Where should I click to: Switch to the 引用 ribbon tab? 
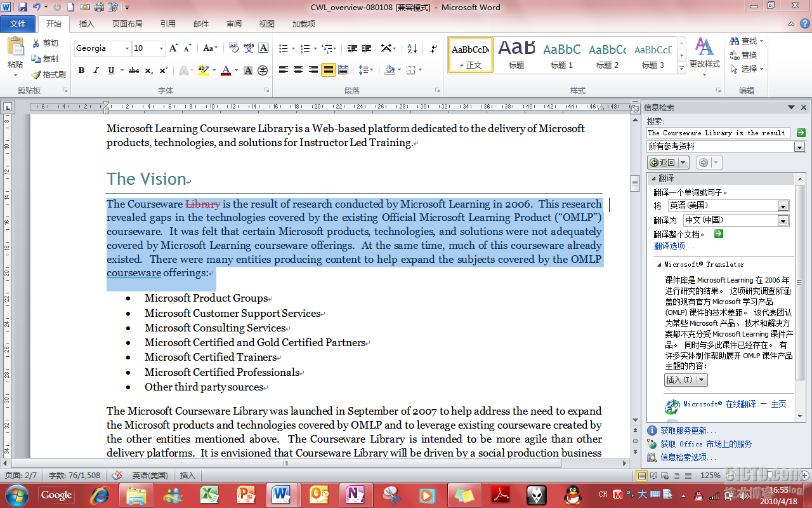point(168,24)
